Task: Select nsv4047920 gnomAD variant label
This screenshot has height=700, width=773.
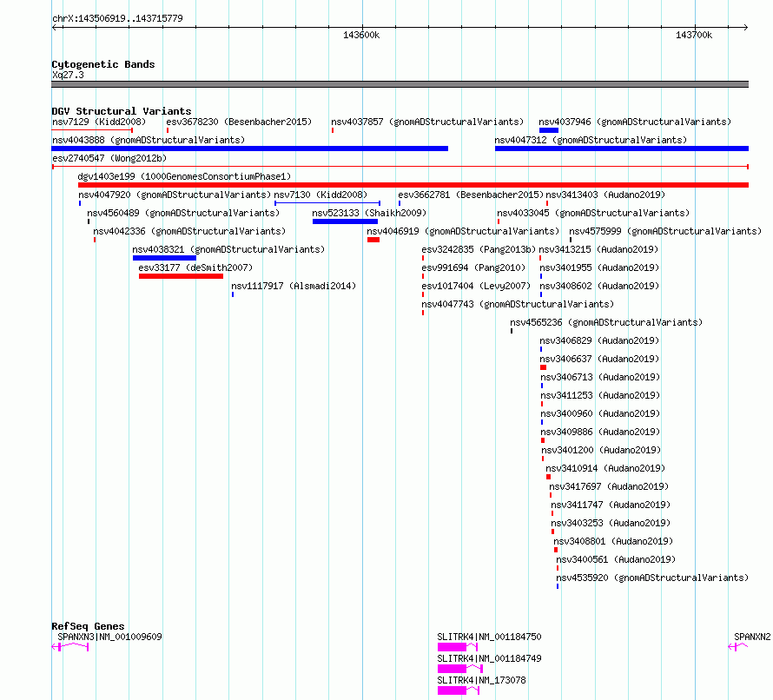Action: (175, 195)
